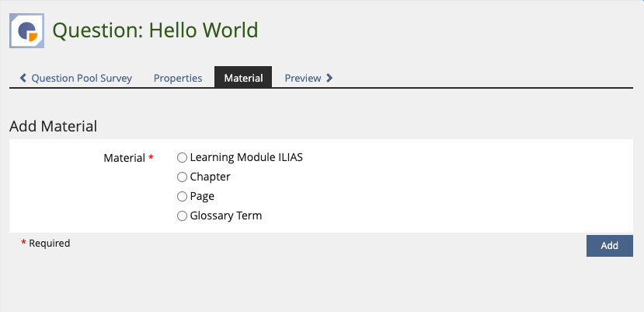This screenshot has width=644, height=312.
Task: Select the Learning Module ILIAS radio button
Action: click(x=183, y=157)
